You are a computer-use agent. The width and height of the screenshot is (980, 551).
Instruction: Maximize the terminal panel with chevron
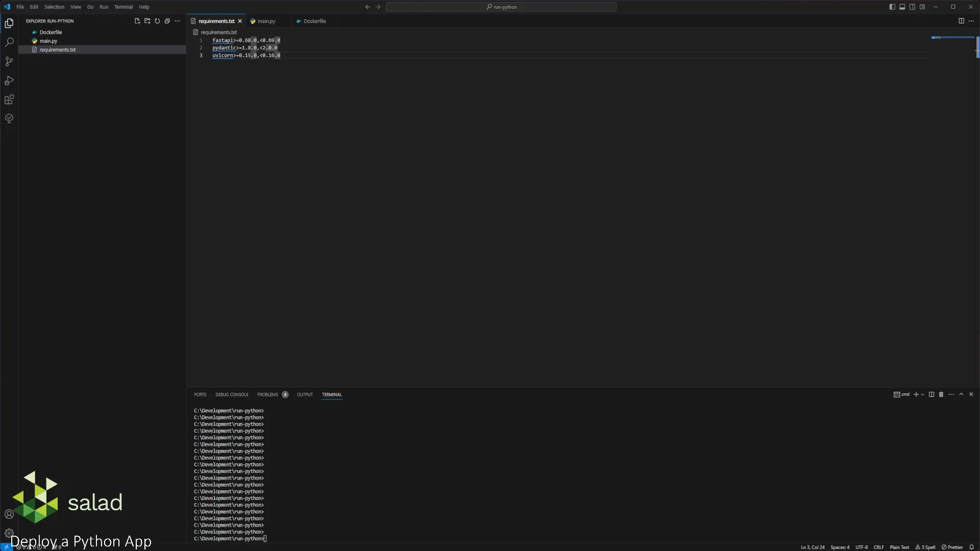coord(962,394)
